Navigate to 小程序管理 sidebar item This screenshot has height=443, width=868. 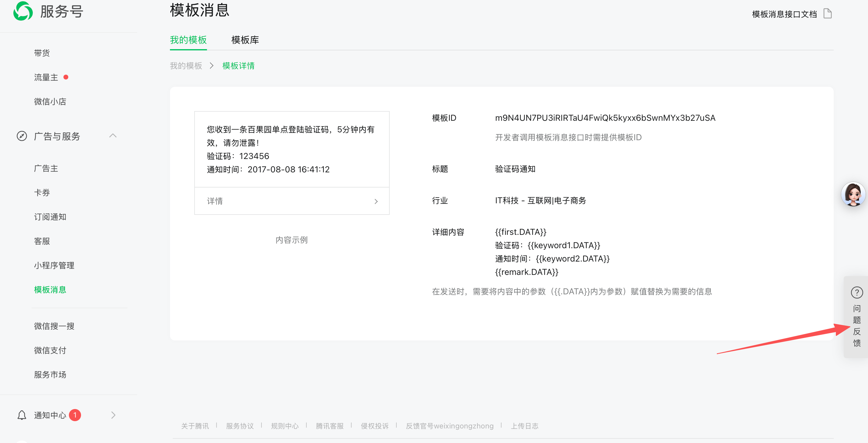tap(54, 265)
